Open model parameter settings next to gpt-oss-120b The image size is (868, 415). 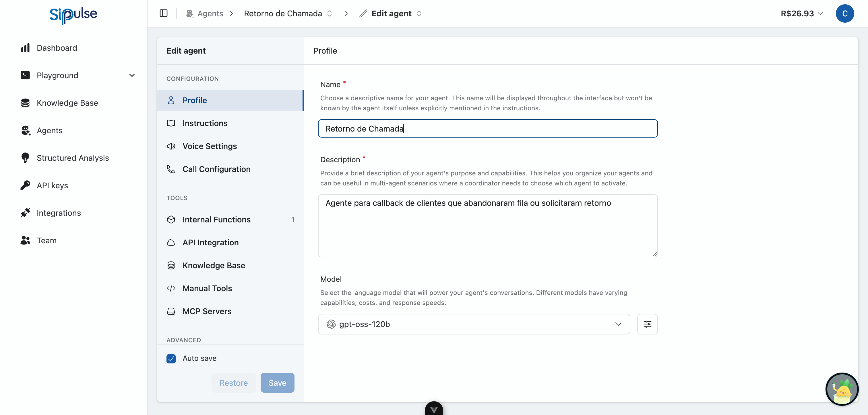coord(647,324)
